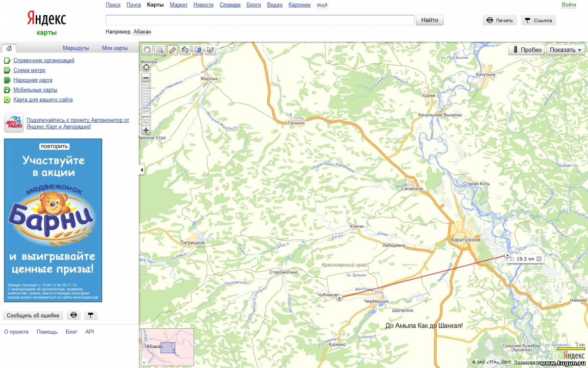Click Войти login link
Viewport: 588px width, 368px height.
[x=569, y=5]
